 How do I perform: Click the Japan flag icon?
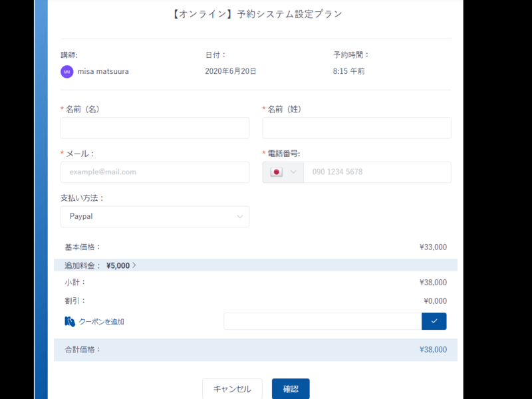click(x=276, y=172)
